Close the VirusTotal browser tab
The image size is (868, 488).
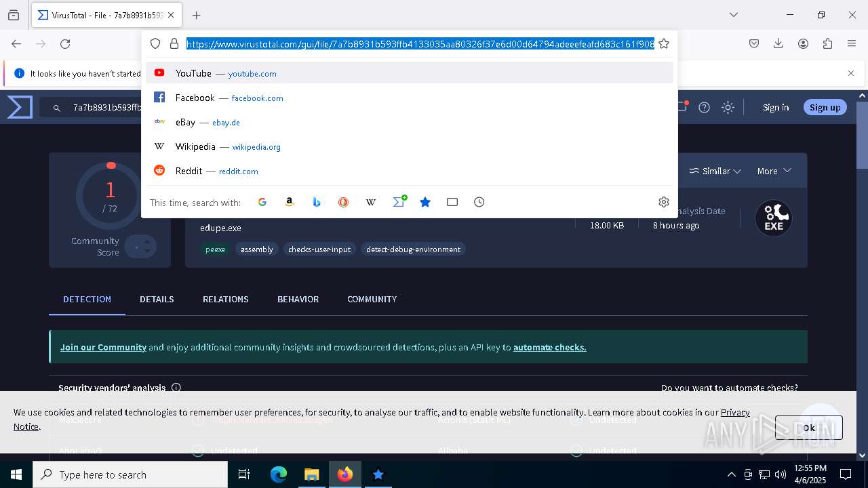click(172, 15)
